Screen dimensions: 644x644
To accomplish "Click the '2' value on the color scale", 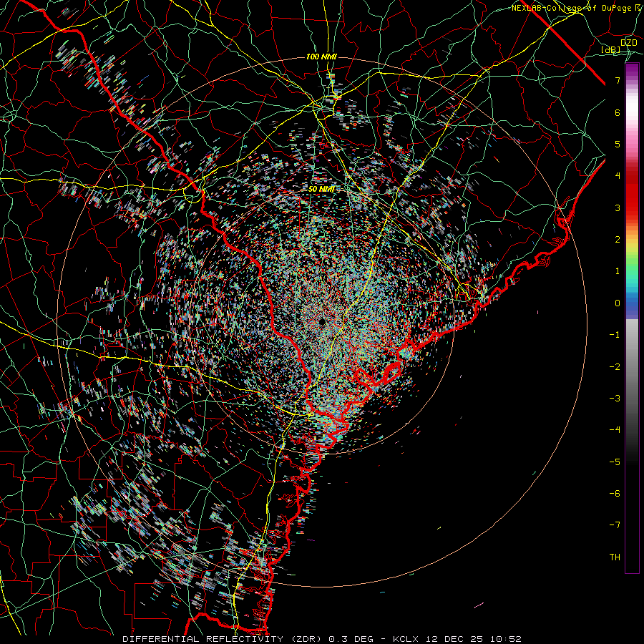I will tap(618, 240).
